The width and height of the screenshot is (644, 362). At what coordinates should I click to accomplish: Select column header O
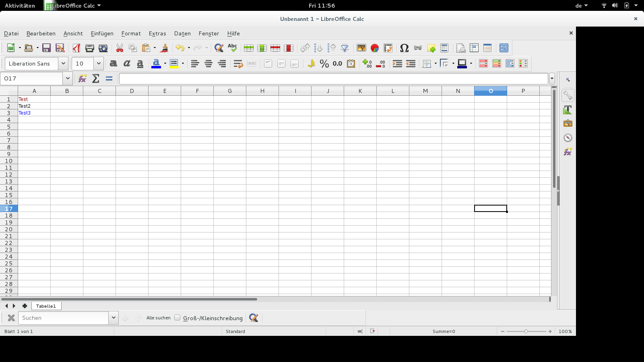click(x=491, y=91)
